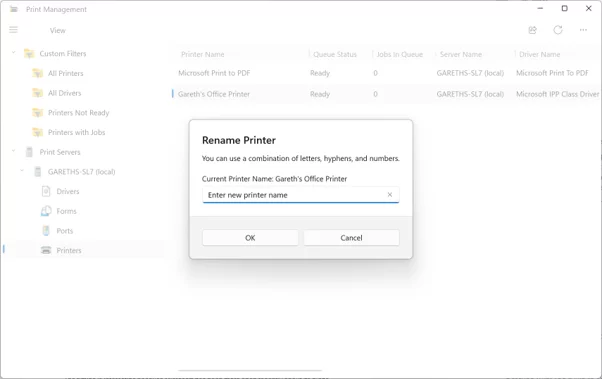Image resolution: width=602 pixels, height=379 pixels.
Task: Click the share icon in toolbar
Action: [533, 30]
